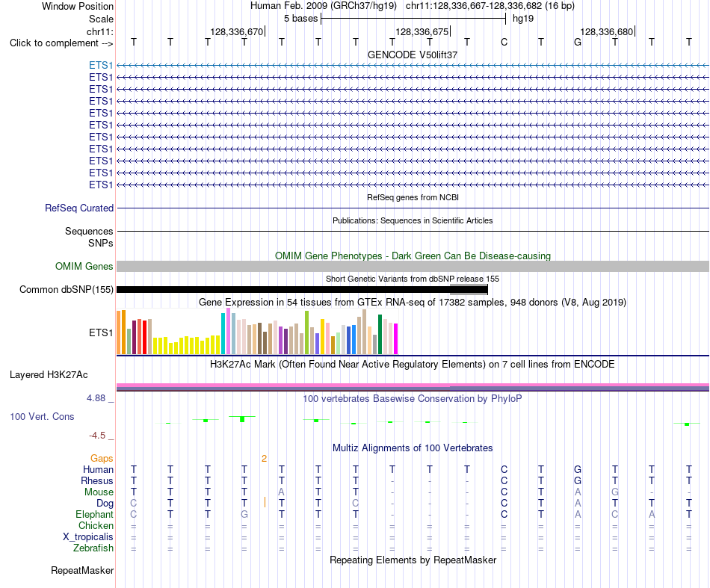Click the orange gap count '2'
710x588 pixels.
pyautogui.click(x=264, y=459)
